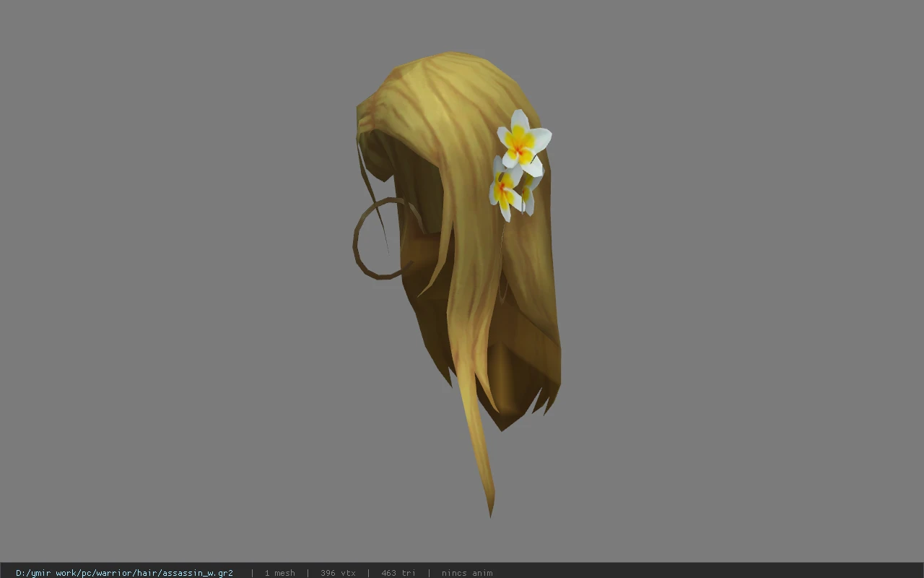
Task: Click the right-side hair panel below the flowers
Action: (x=534, y=289)
